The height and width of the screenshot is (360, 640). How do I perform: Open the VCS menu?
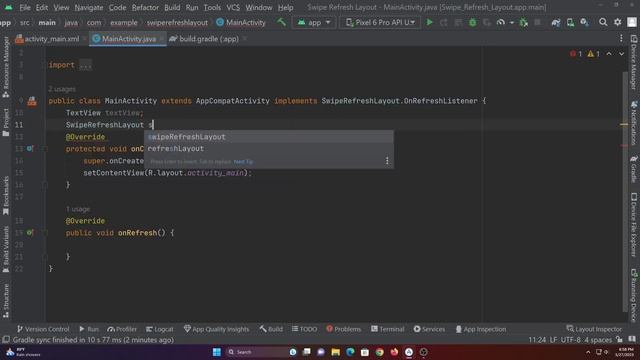233,7
